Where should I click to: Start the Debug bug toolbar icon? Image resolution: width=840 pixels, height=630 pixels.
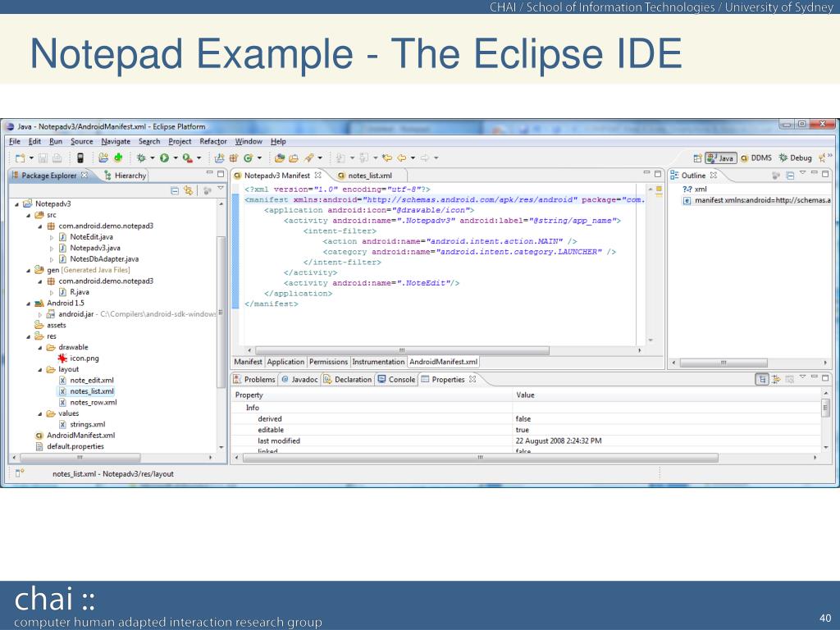click(x=141, y=158)
